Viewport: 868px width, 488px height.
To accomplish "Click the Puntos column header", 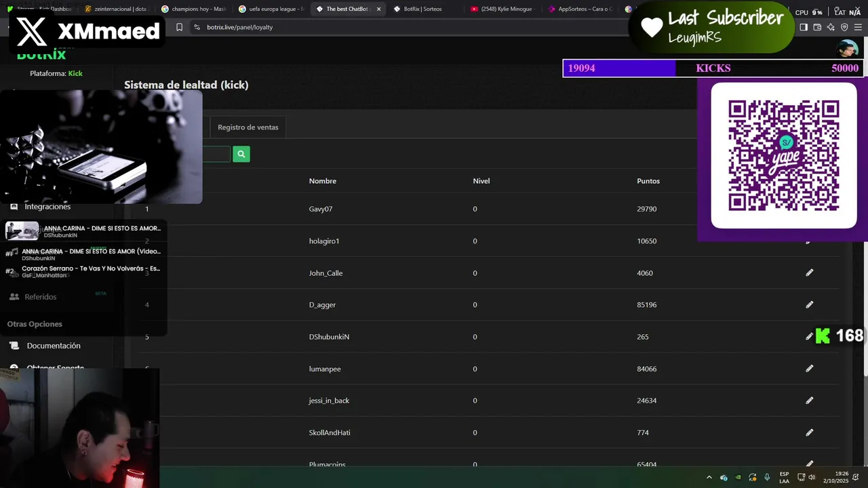I will (x=648, y=181).
